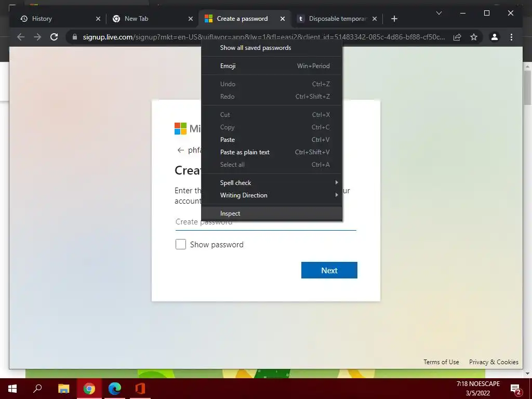Go back using the arrow beside email
This screenshot has height=399, width=532.
coord(180,150)
